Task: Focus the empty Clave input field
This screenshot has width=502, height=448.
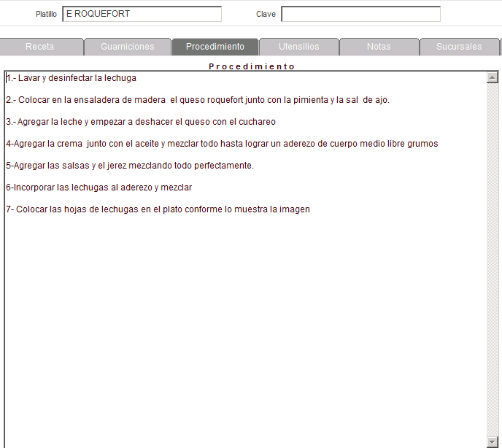Action: click(x=360, y=14)
